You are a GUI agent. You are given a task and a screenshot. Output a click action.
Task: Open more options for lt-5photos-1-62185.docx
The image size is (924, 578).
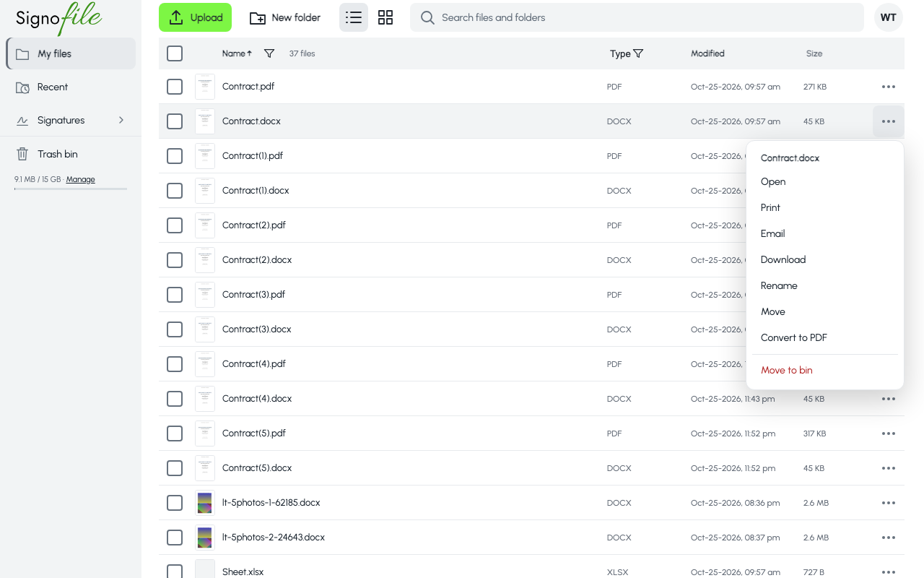pyautogui.click(x=889, y=503)
